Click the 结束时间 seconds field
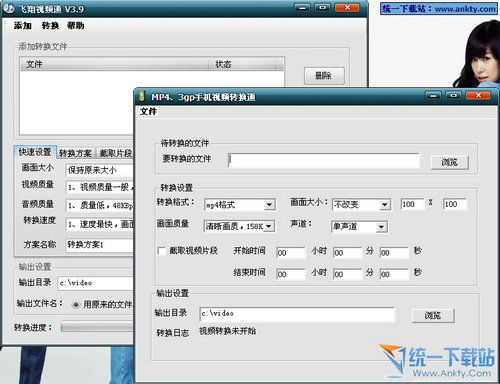The width and height of the screenshot is (500, 384). tap(394, 274)
